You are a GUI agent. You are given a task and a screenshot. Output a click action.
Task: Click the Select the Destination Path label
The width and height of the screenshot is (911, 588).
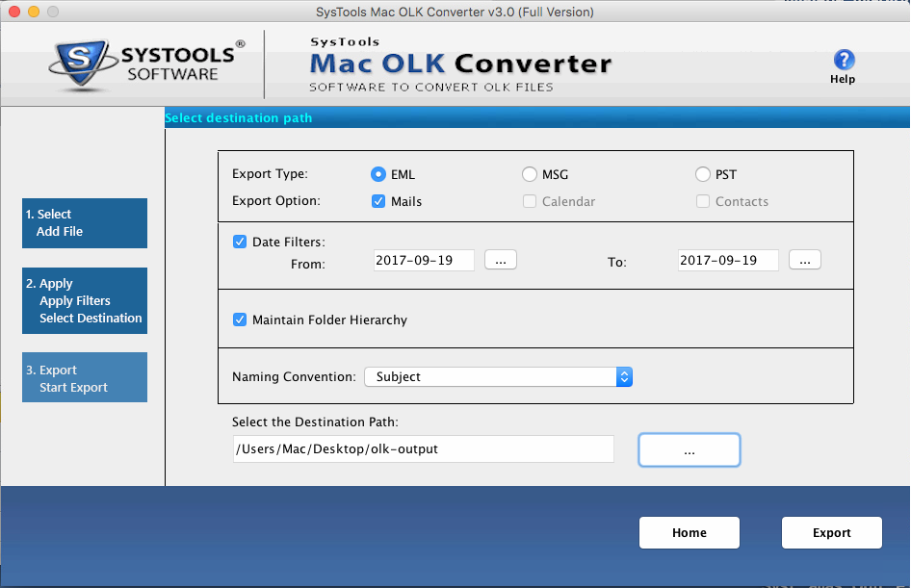(316, 422)
